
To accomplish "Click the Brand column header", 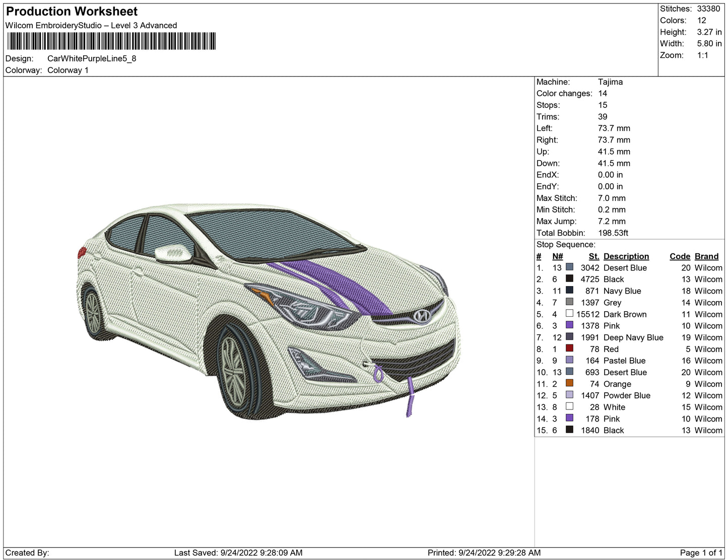I will pyautogui.click(x=706, y=256).
